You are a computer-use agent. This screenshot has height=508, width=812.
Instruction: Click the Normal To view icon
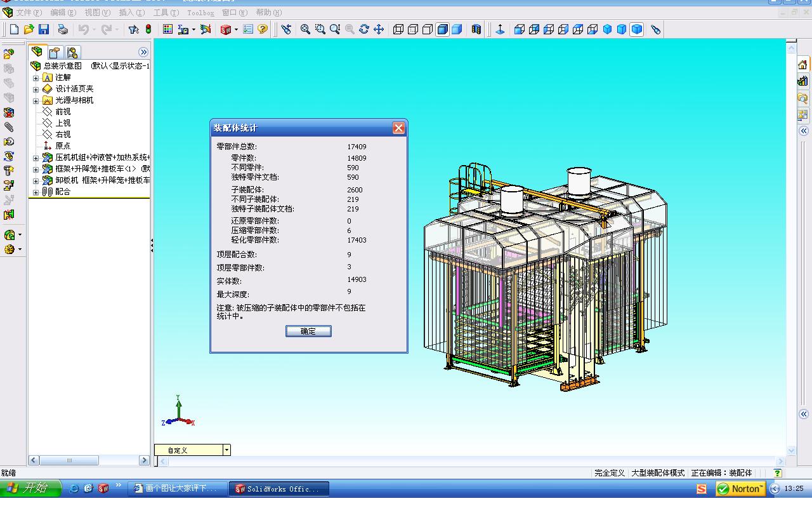(x=500, y=29)
